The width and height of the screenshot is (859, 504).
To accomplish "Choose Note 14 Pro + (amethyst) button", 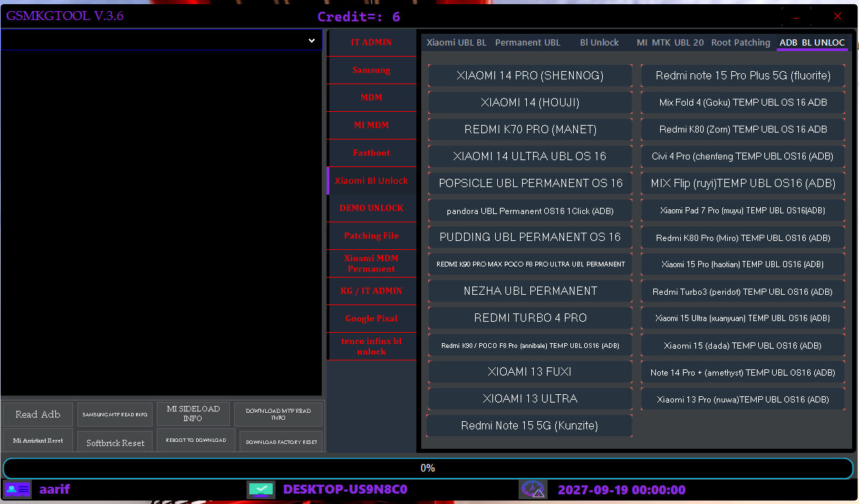I will point(743,372).
